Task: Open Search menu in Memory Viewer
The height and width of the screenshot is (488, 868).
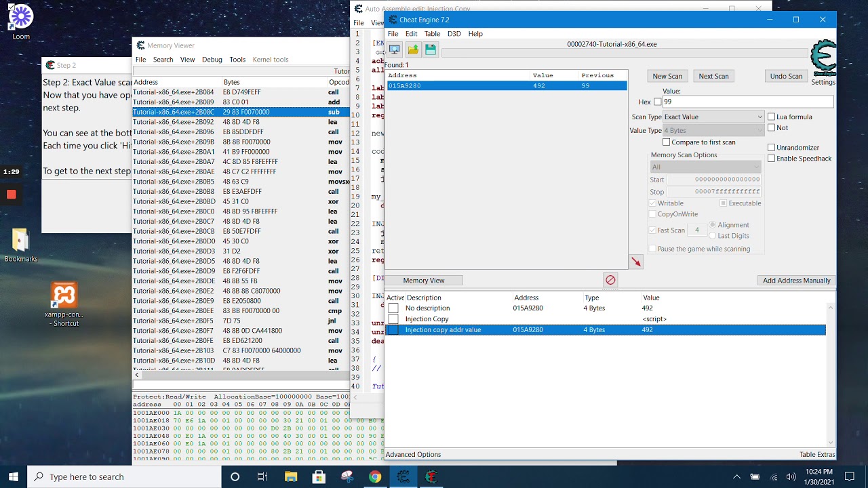Action: point(163,60)
